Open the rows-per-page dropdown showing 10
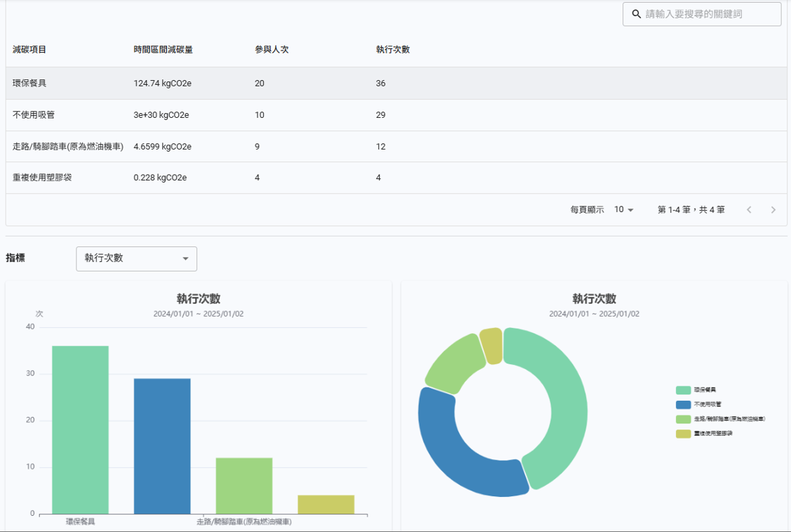Screen dimensions: 791x532 coord(623,209)
